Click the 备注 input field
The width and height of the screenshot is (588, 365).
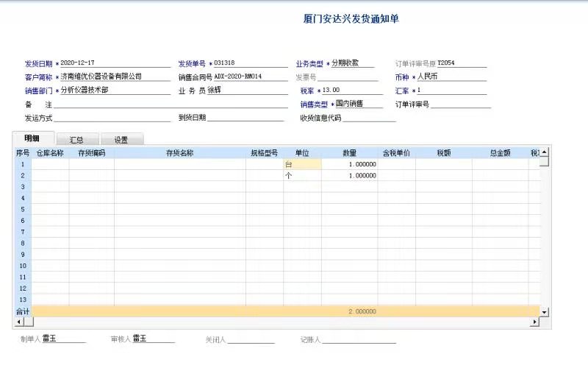(x=171, y=104)
